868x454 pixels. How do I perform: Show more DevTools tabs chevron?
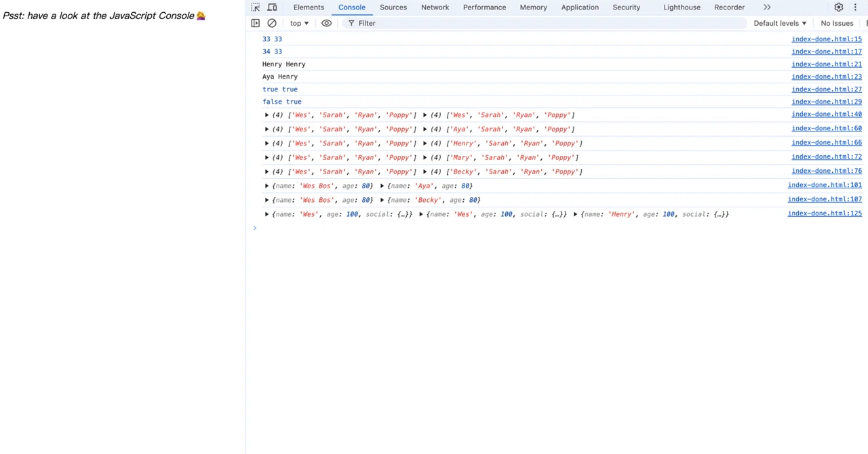[x=767, y=7]
